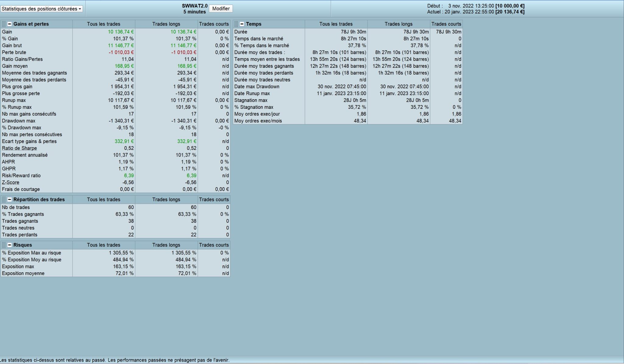
Task: Click the Début date and capital line
Action: pyautogui.click(x=476, y=6)
